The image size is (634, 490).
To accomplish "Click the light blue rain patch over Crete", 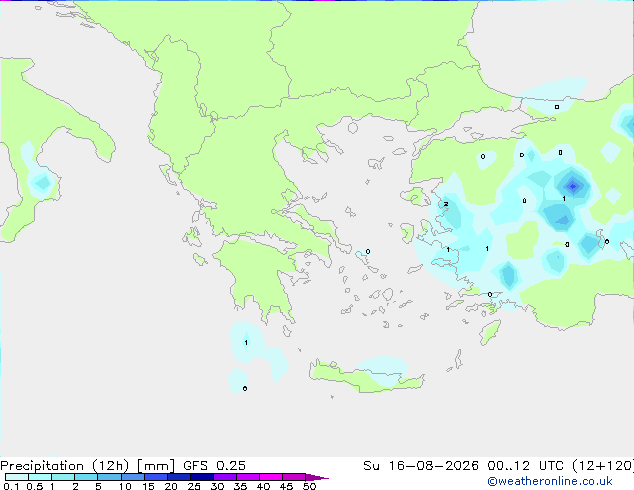I will click(383, 371).
